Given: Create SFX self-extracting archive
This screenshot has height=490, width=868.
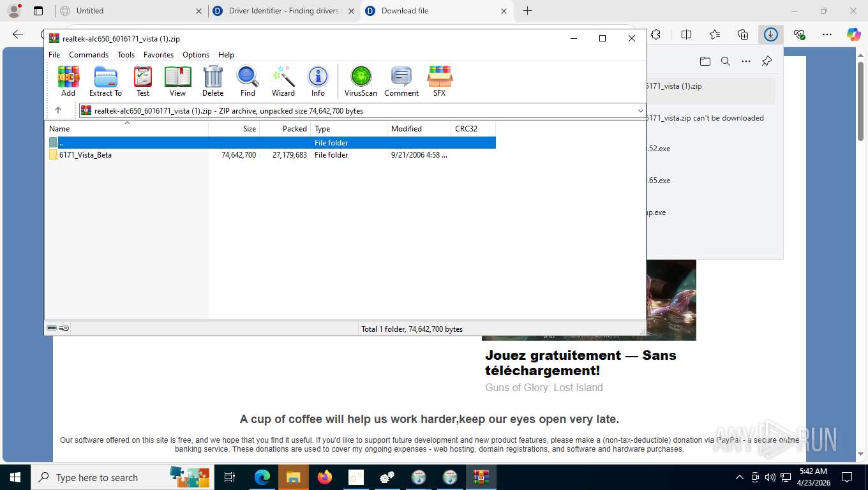Looking at the screenshot, I should 440,81.
